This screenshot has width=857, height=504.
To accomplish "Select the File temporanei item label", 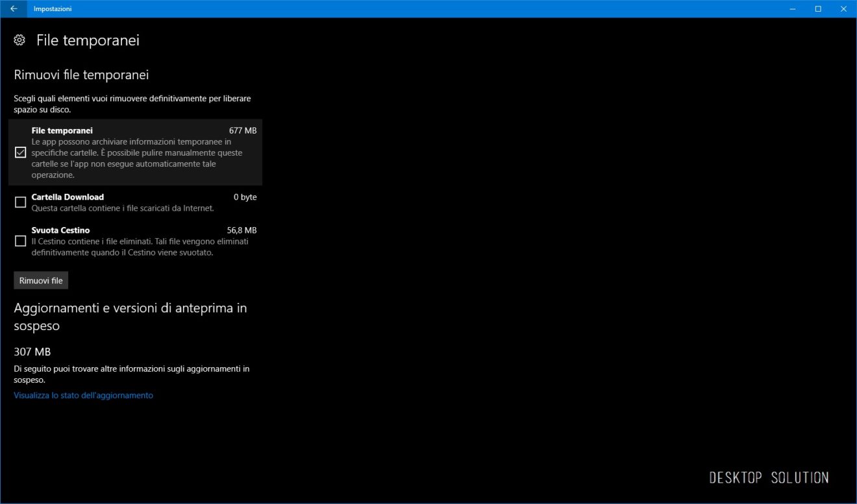I will [62, 130].
